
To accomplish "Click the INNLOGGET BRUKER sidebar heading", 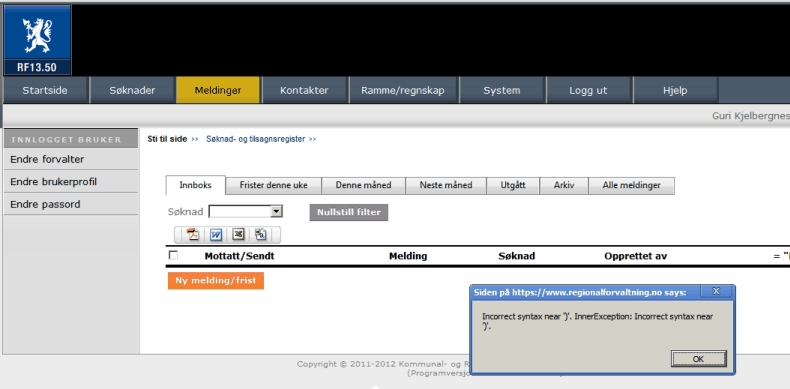I will [x=67, y=140].
